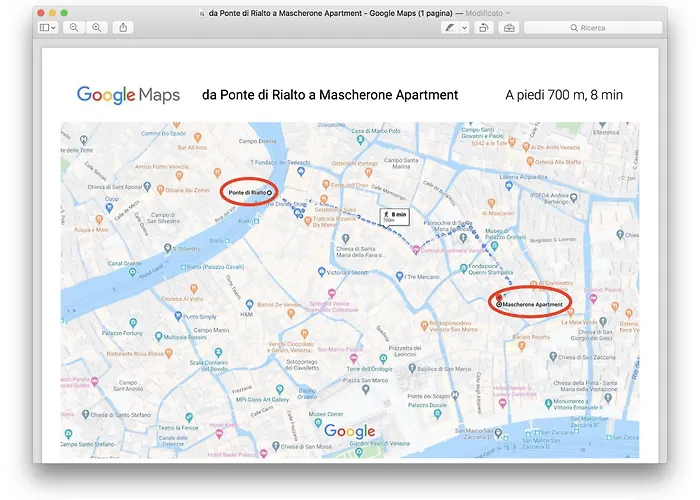Click the Google Maps logo in header
The width and height of the screenshot is (700, 500).
[128, 95]
